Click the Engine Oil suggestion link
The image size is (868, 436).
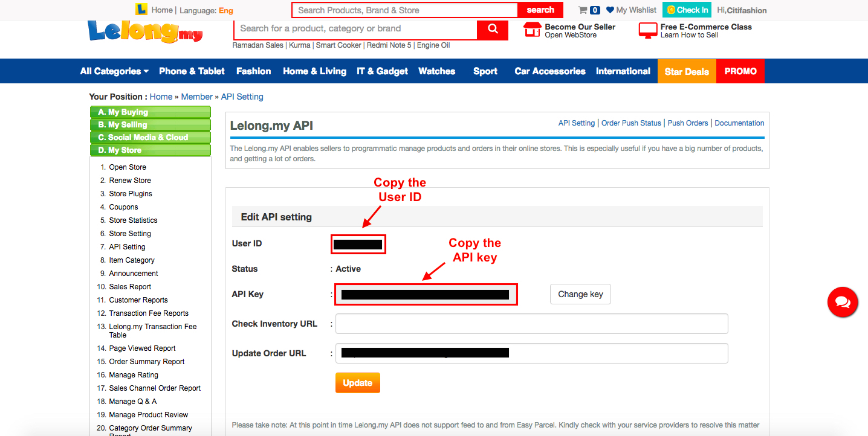pyautogui.click(x=433, y=45)
